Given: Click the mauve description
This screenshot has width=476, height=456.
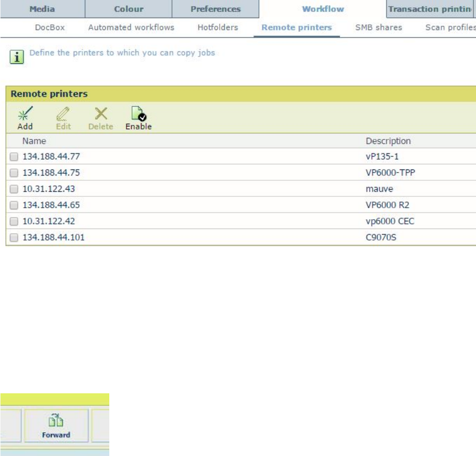Looking at the screenshot, I should pyautogui.click(x=379, y=189).
